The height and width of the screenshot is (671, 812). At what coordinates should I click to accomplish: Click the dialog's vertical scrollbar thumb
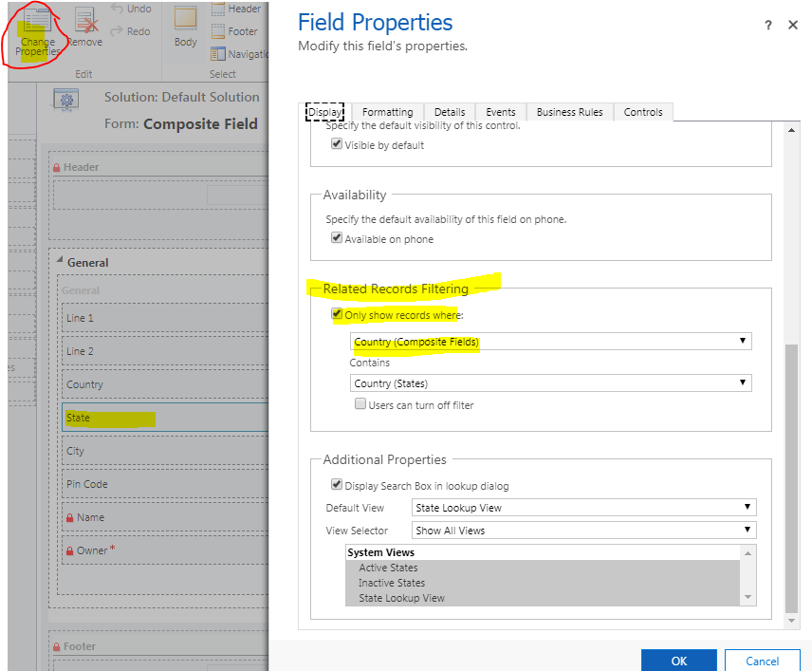792,475
